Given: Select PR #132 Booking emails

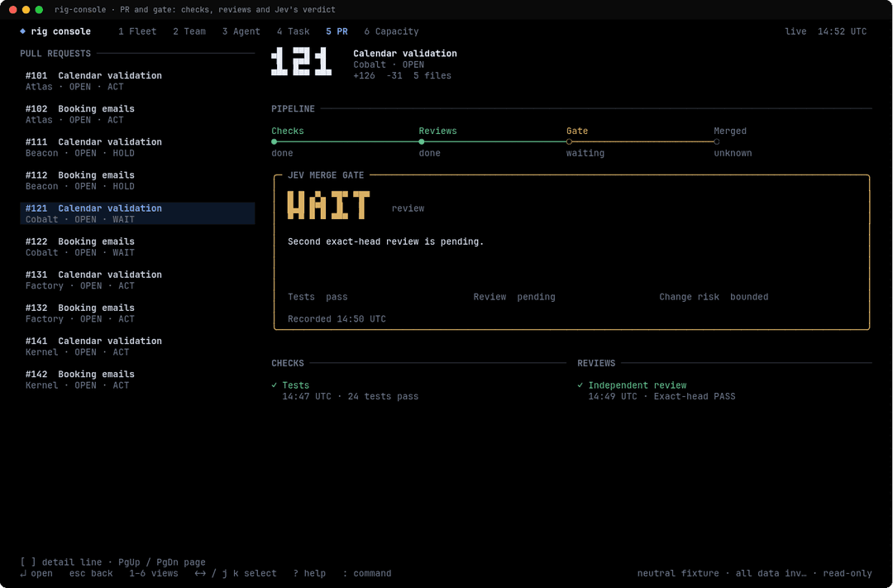Looking at the screenshot, I should 137,313.
